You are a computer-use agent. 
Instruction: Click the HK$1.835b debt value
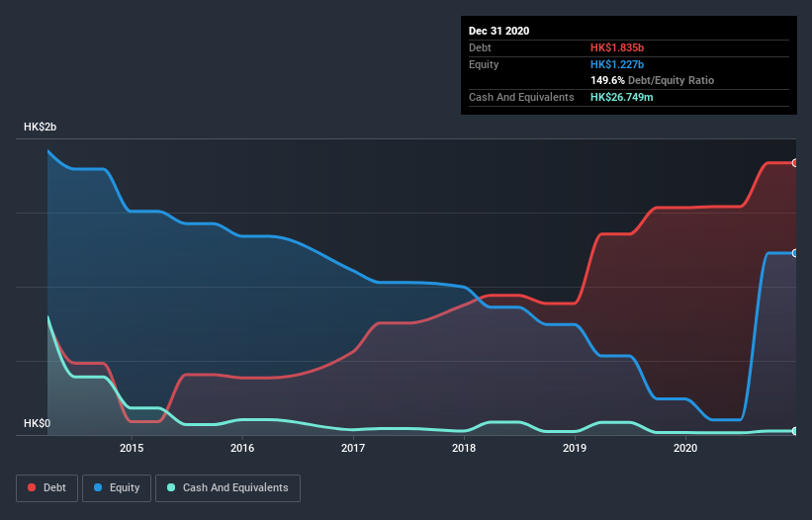[617, 48]
